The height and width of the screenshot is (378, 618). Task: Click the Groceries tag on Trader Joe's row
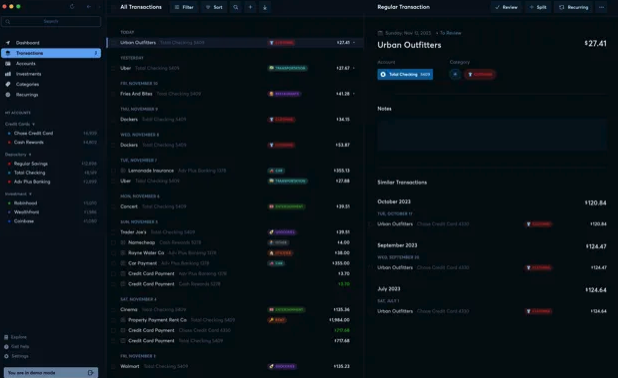coord(282,232)
